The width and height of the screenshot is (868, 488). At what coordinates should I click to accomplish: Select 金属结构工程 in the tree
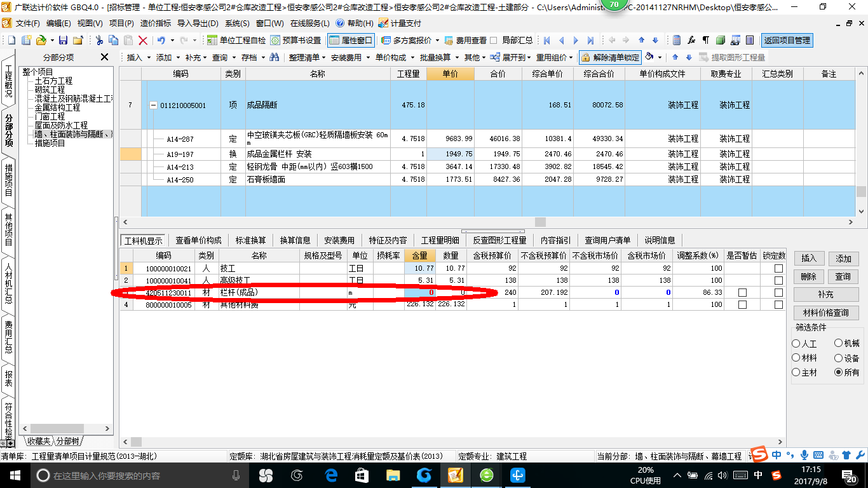coord(57,108)
